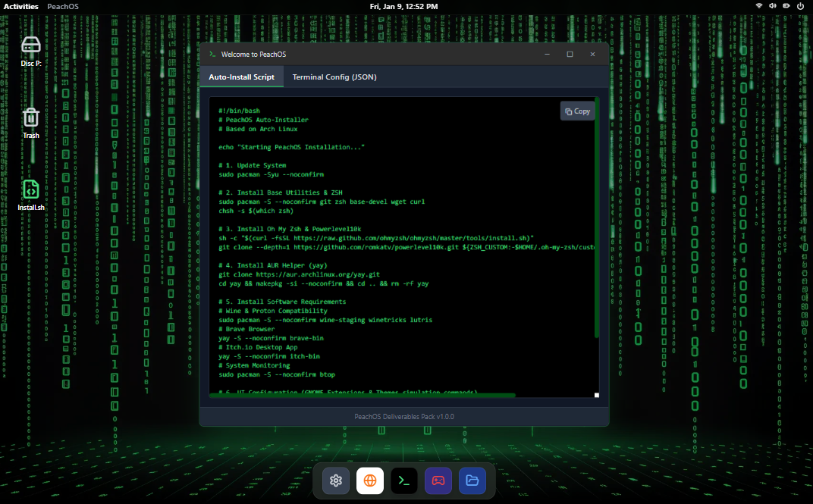Screen dimensions: 813x504
Task: Open the games controller dock icon
Action: pos(438,481)
